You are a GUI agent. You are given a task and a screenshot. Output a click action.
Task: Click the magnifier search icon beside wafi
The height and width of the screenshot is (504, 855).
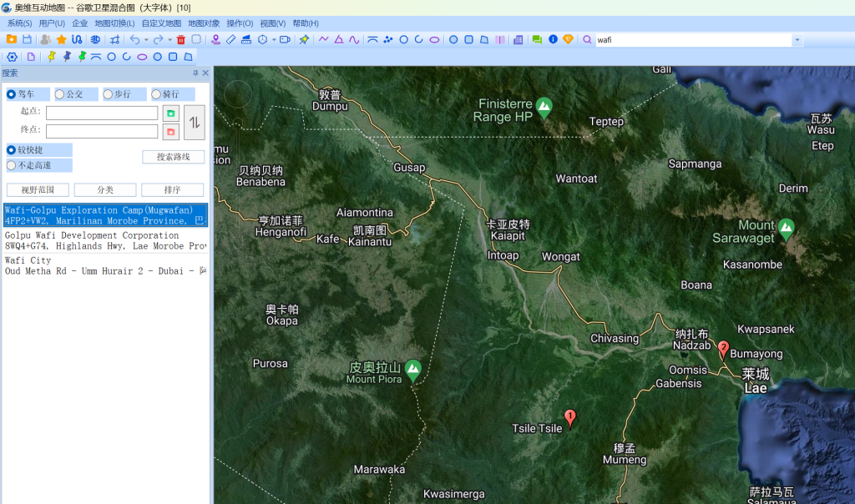587,39
